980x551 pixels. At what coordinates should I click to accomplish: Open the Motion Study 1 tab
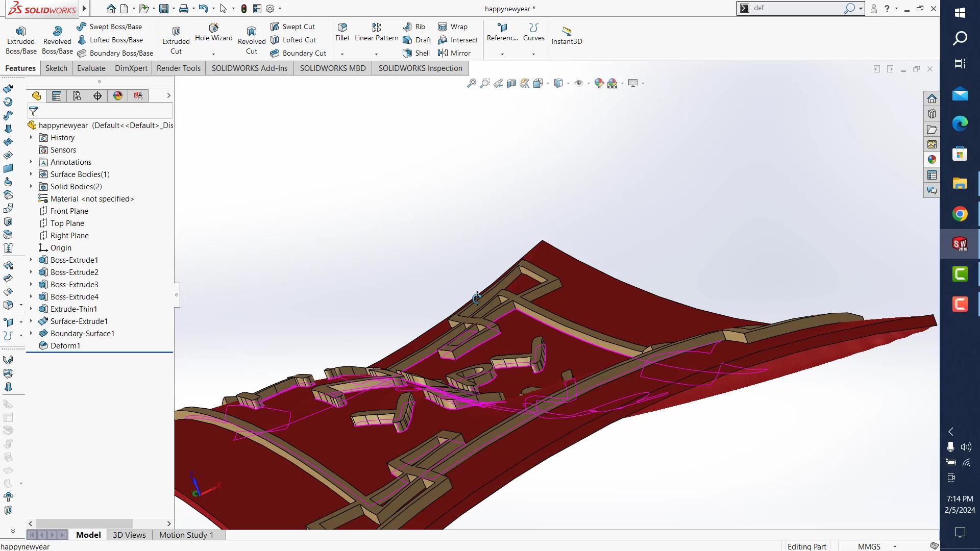coord(186,535)
